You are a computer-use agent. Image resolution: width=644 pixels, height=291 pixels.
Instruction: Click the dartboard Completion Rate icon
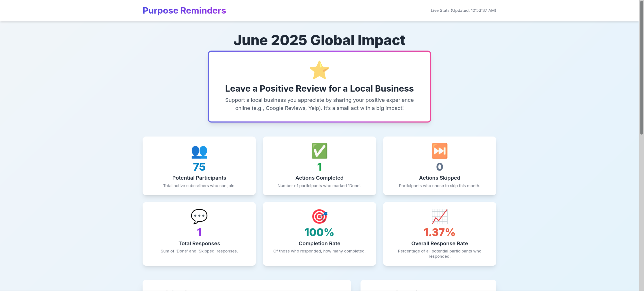tap(319, 216)
